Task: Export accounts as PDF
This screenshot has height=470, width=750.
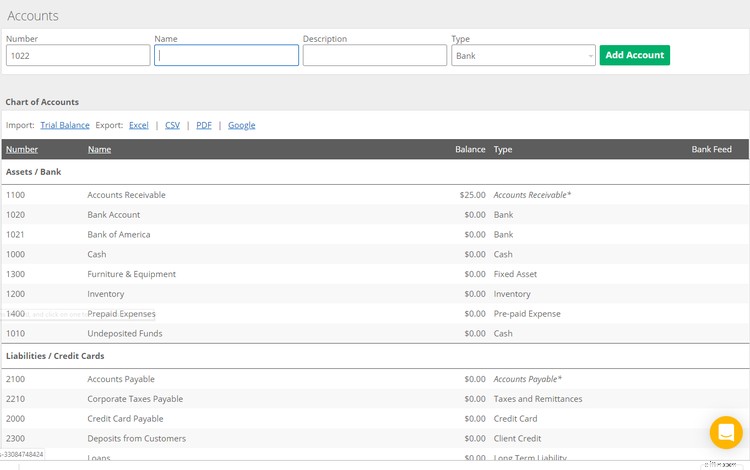Action: pyautogui.click(x=204, y=125)
